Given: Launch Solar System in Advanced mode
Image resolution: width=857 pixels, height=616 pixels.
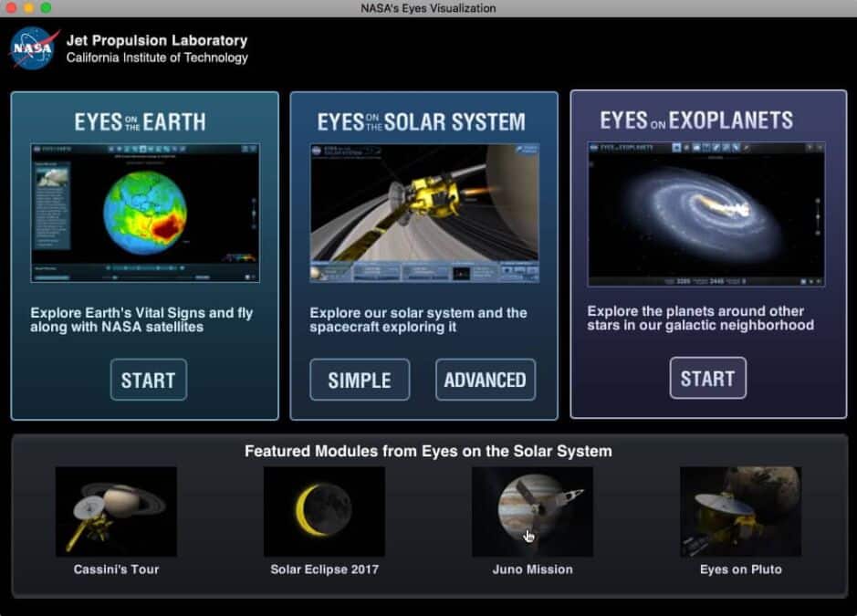Looking at the screenshot, I should [486, 380].
